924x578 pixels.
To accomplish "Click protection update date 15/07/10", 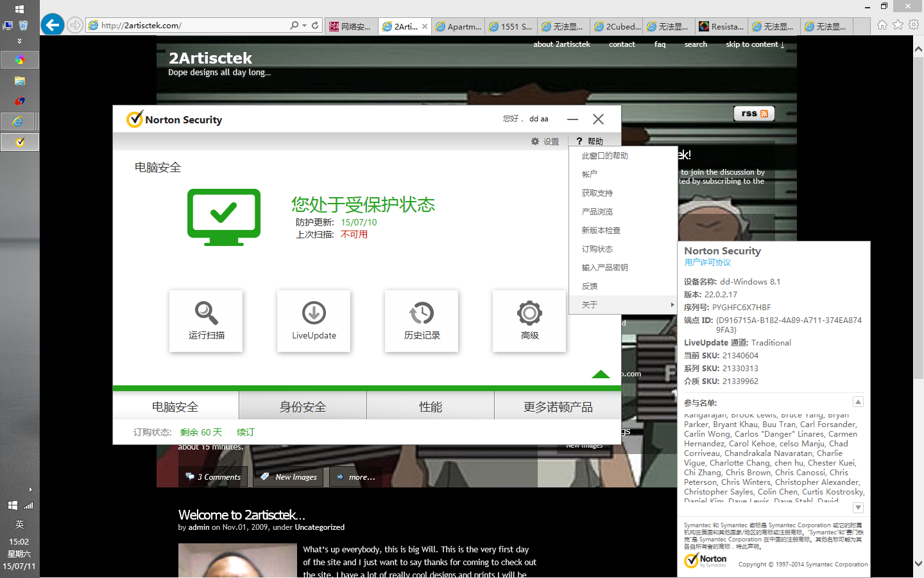I will click(359, 222).
